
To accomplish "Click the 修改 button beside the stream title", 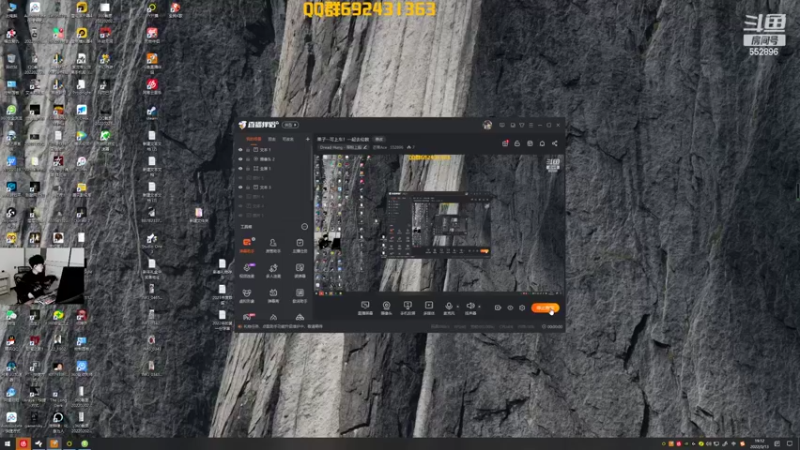I will [379, 139].
